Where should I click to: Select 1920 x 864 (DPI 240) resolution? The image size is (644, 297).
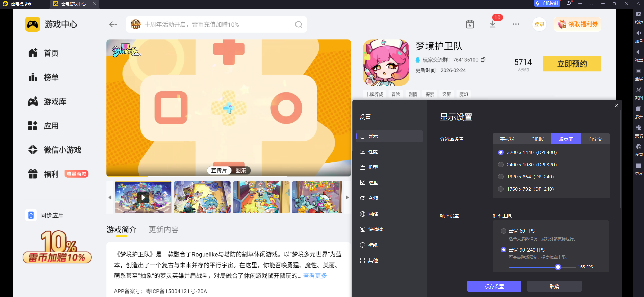[526, 177]
